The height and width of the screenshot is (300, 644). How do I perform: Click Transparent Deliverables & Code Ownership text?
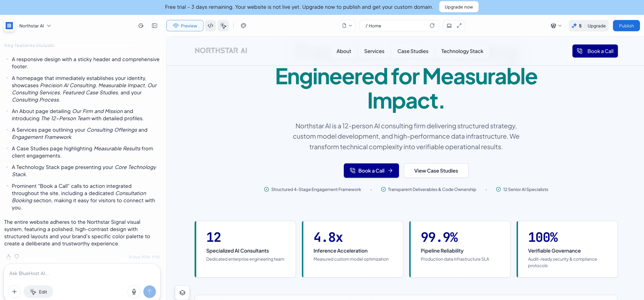[x=432, y=189]
